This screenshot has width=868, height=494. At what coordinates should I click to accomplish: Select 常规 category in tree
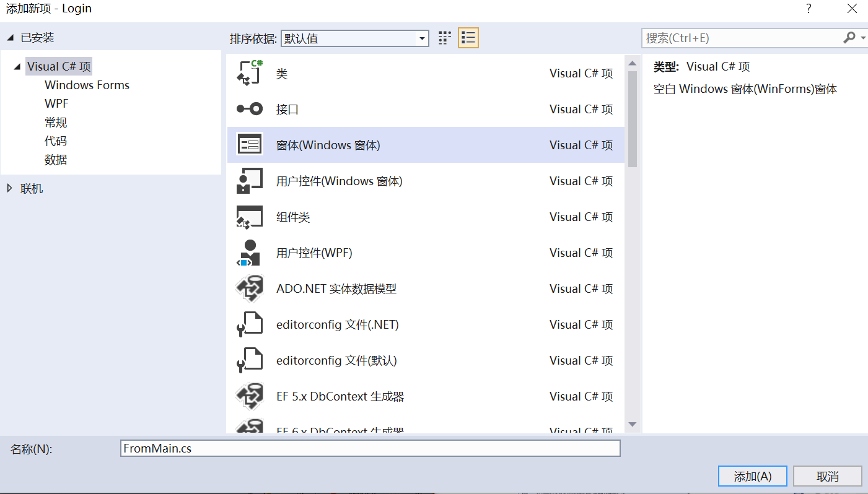pos(56,123)
